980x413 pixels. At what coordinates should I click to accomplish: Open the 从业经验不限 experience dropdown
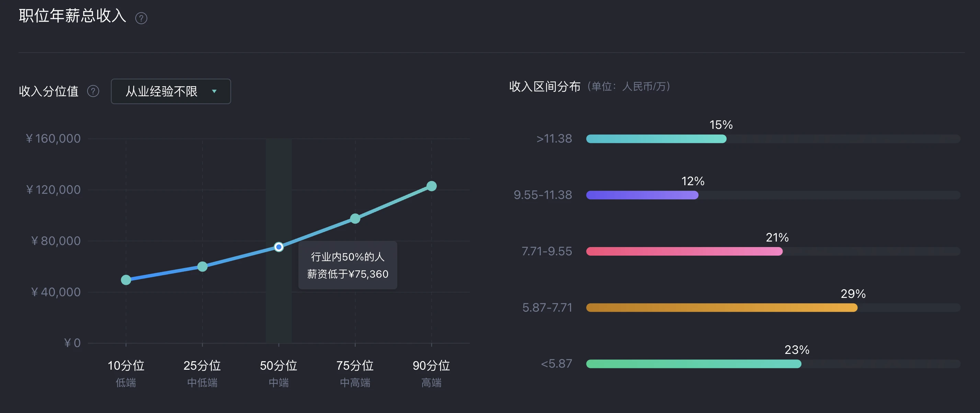tap(171, 91)
